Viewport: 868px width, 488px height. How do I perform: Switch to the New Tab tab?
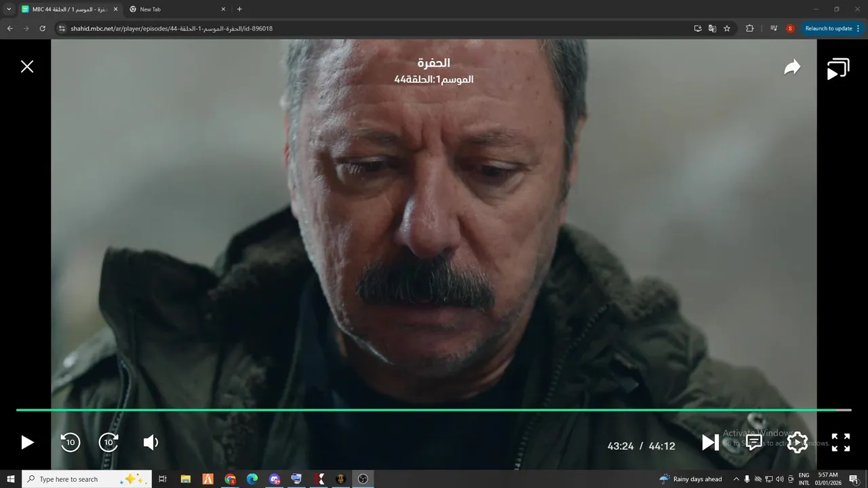point(175,9)
